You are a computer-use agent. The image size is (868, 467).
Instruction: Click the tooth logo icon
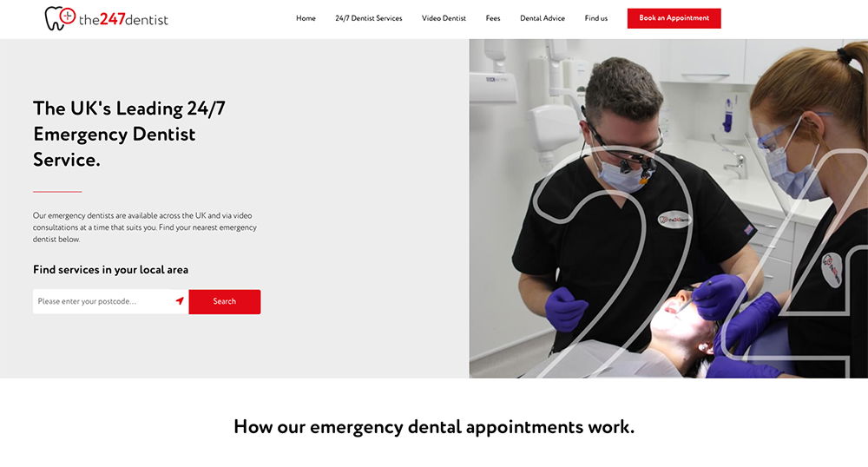pos(60,18)
